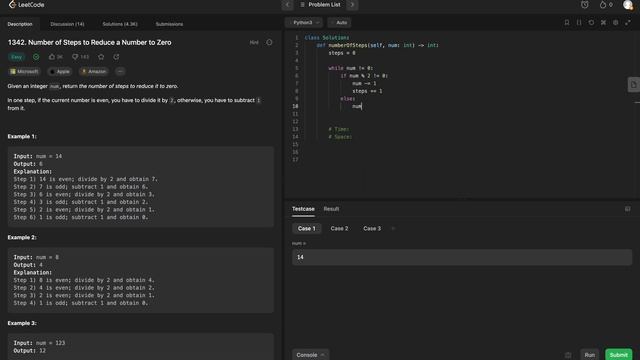Viewport: 640px width, 360px height.
Task: Switch to the Result tab
Action: [x=331, y=209]
